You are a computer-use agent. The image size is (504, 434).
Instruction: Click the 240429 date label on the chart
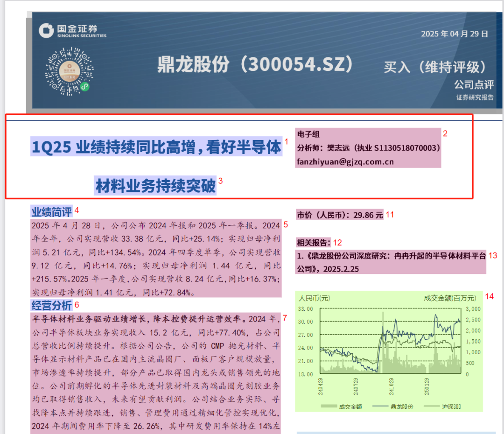pos(320,387)
